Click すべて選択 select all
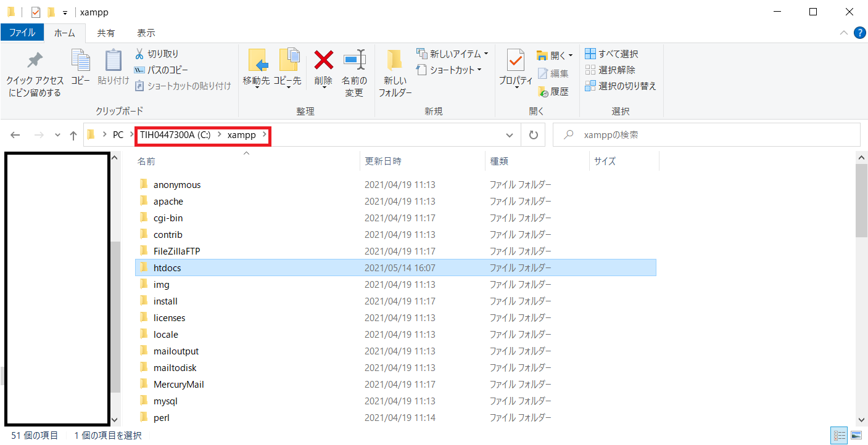868x445 pixels. click(x=611, y=54)
